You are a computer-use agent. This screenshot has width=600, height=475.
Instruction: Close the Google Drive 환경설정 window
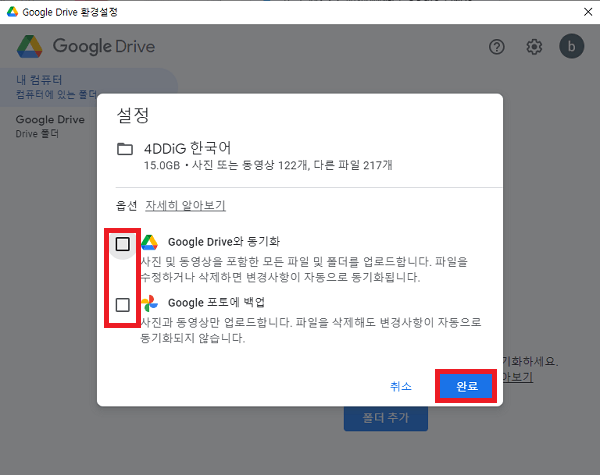(588, 12)
